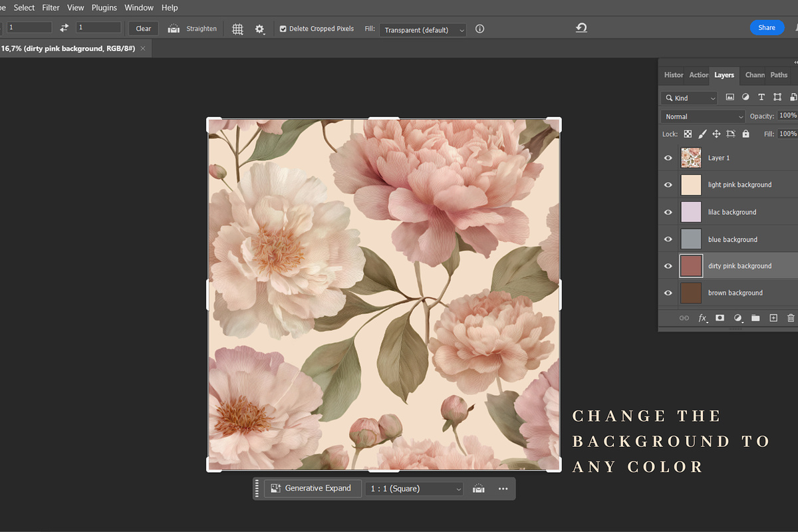
Task: Hide Layer 1 with its eye icon
Action: pos(668,158)
